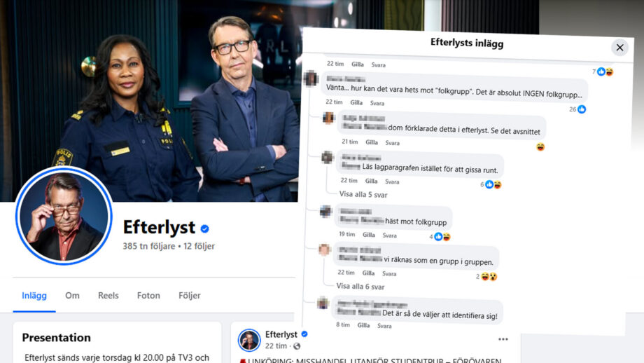Open the Reels tab
This screenshot has height=363, width=644.
[108, 296]
